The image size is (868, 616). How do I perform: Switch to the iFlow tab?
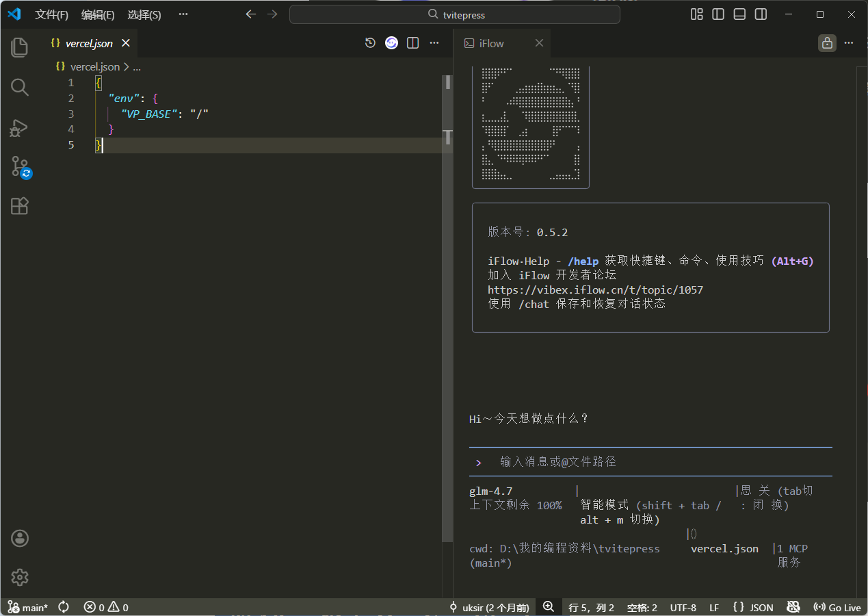491,43
